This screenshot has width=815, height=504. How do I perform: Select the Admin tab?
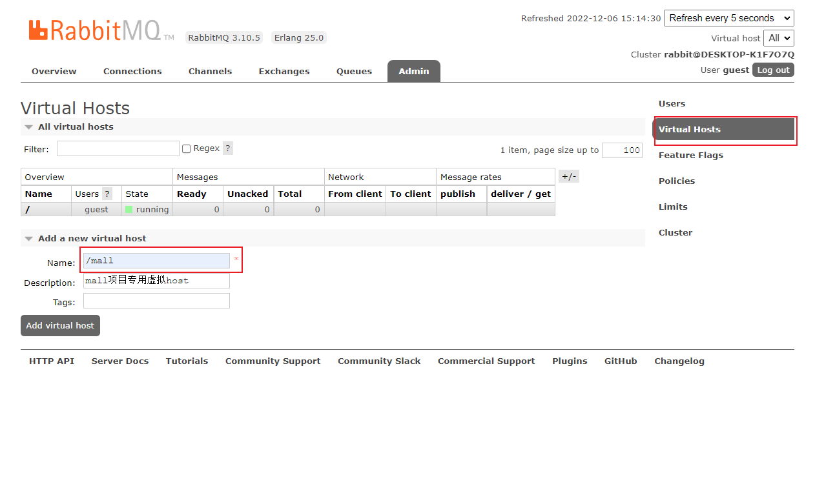[x=414, y=71]
